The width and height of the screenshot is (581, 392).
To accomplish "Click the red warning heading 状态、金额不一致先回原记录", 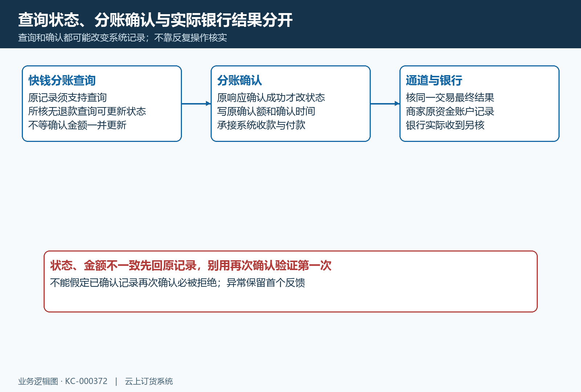I will pos(123,266).
